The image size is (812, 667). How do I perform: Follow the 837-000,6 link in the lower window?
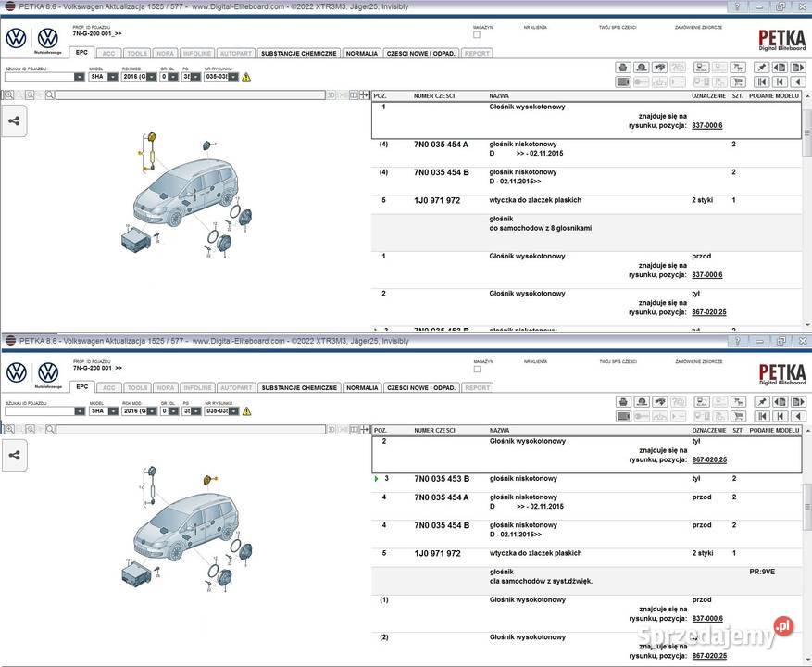707,618
